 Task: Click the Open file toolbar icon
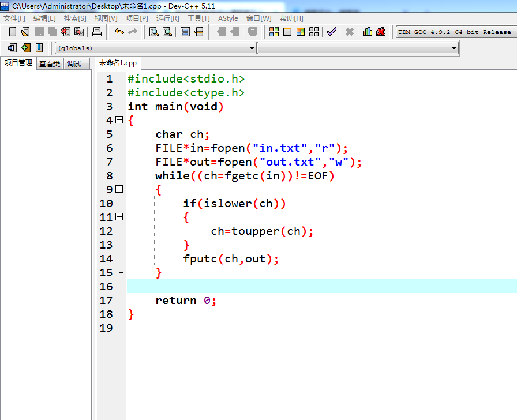click(x=25, y=32)
